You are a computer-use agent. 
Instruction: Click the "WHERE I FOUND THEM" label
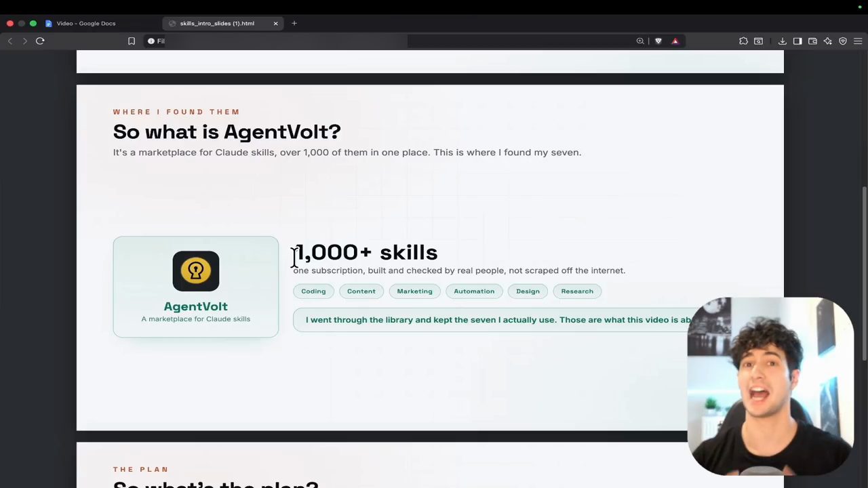coord(176,112)
